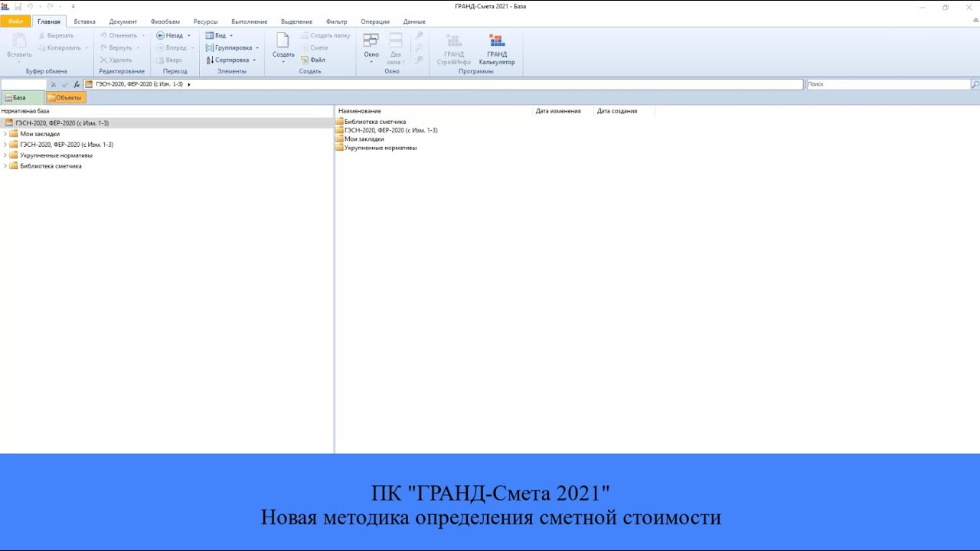This screenshot has height=551, width=980.
Task: Select Библиотека сметчика in tree
Action: pyautogui.click(x=51, y=166)
